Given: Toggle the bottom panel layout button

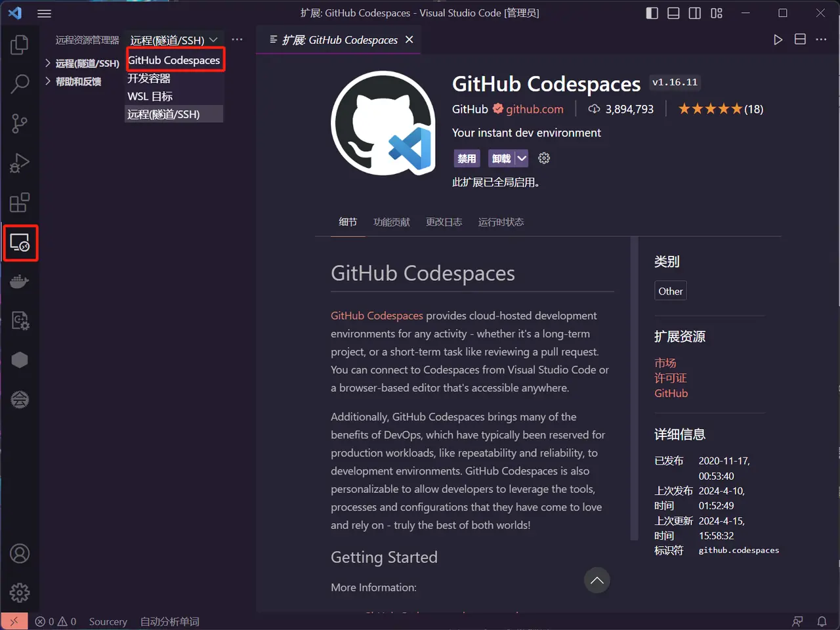Looking at the screenshot, I should (673, 13).
